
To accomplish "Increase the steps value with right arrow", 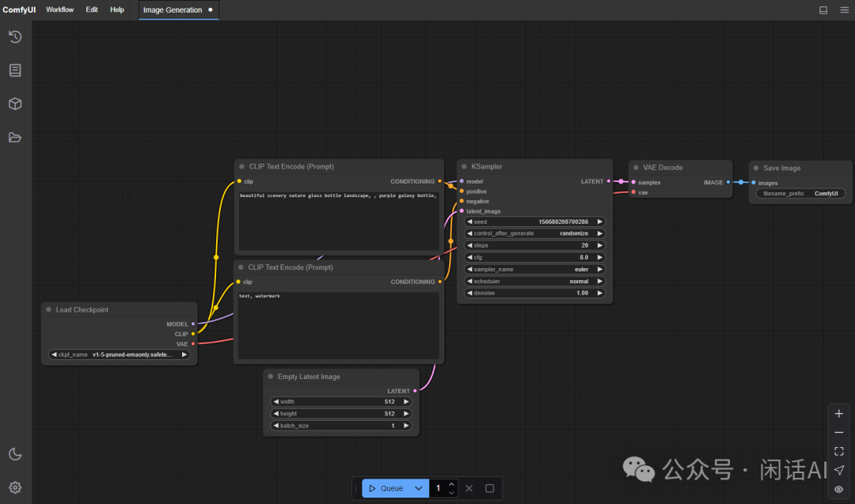I will click(x=599, y=245).
